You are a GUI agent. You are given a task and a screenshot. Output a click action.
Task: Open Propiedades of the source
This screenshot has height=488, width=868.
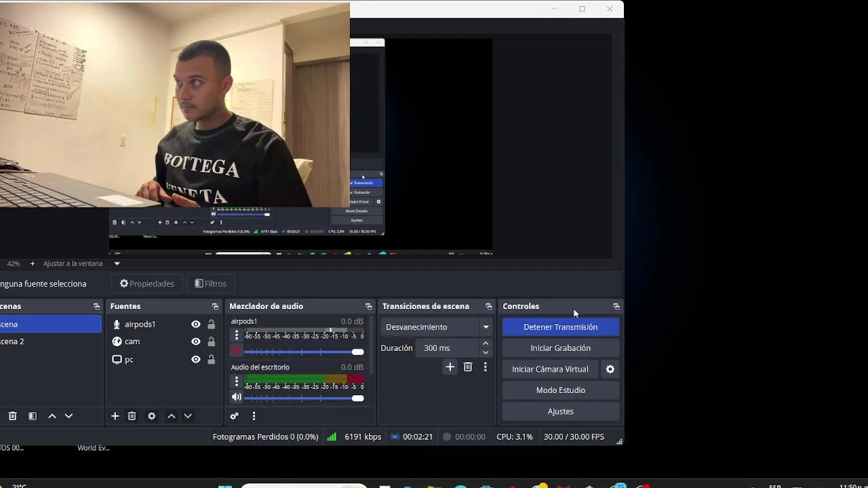[147, 283]
